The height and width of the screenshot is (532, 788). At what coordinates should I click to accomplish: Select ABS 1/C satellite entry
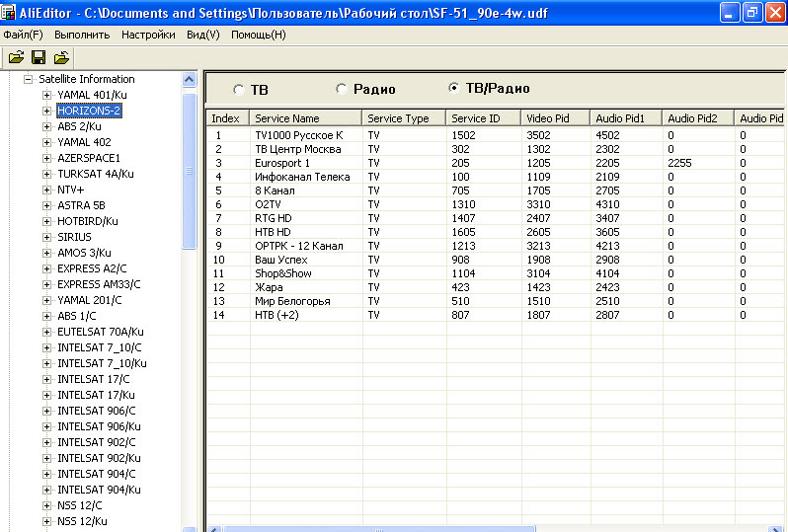pos(76,316)
